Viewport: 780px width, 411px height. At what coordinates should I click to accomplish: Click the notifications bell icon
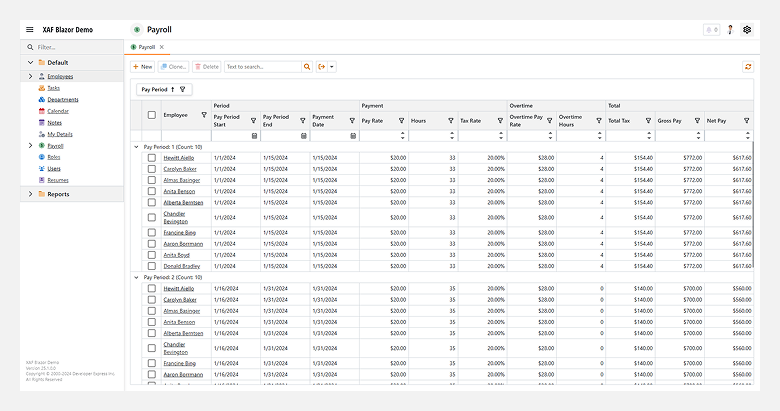point(711,30)
